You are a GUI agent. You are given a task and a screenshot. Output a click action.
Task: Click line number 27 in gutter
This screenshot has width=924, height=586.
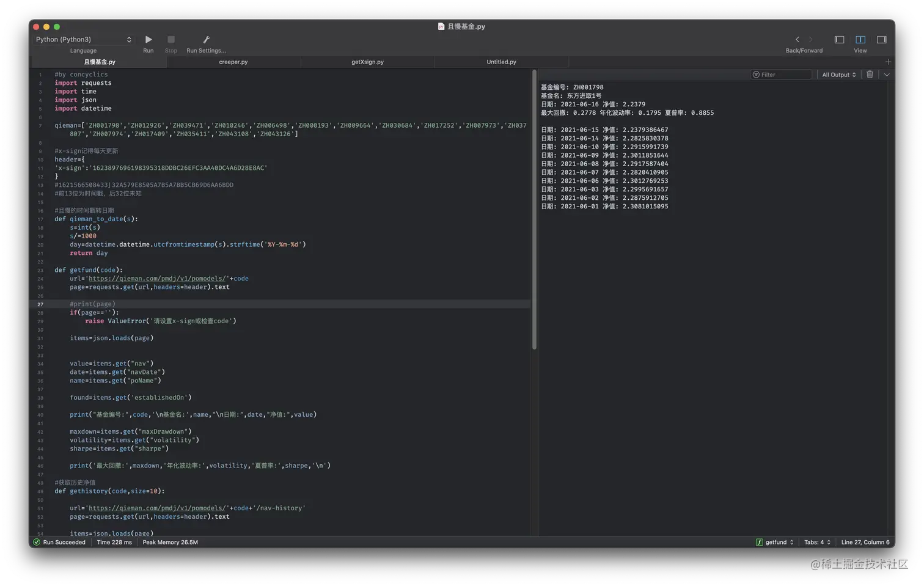coord(40,304)
